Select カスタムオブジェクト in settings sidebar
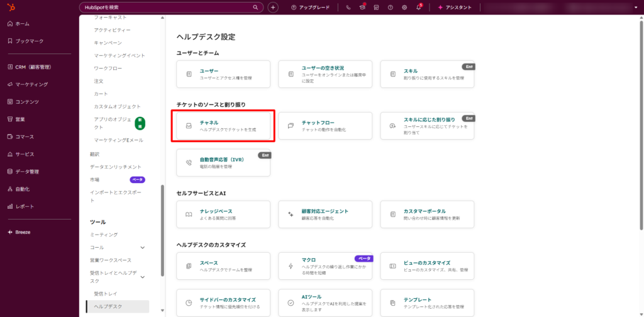 [117, 106]
